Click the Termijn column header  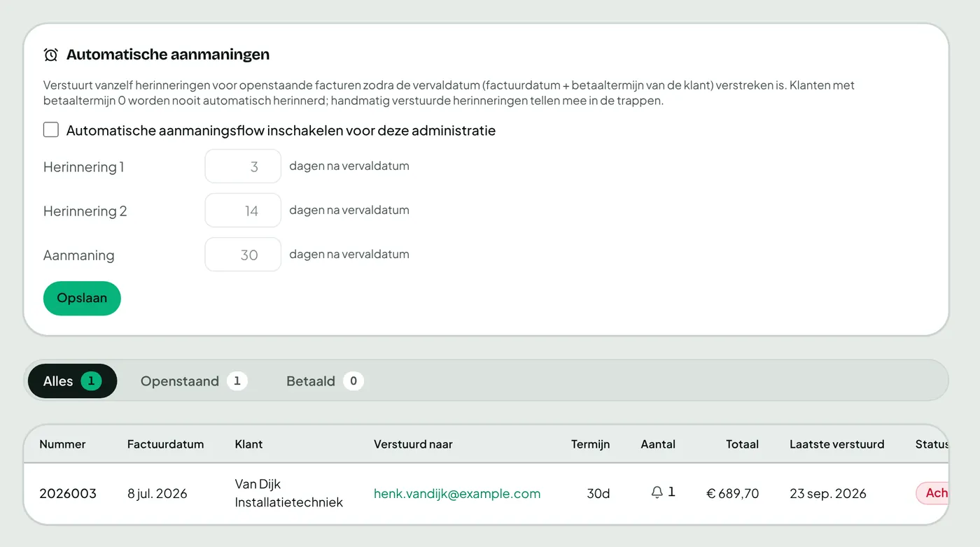point(590,444)
